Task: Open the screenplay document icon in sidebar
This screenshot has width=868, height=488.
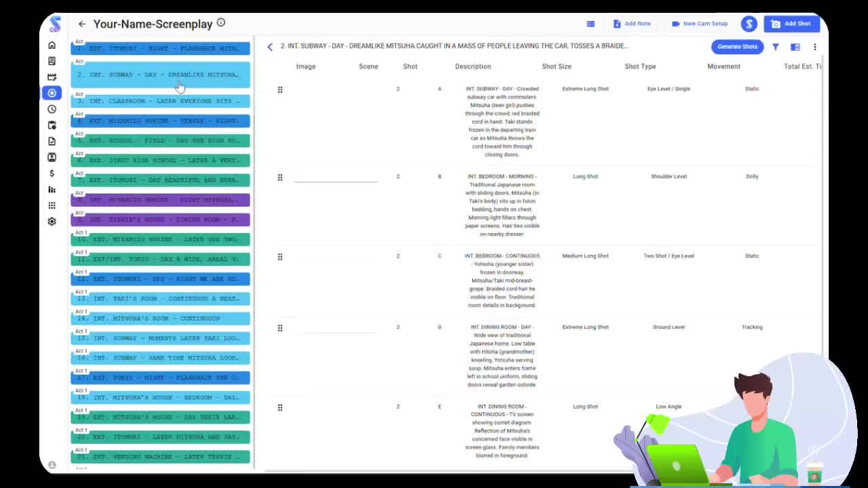Action: (52, 60)
